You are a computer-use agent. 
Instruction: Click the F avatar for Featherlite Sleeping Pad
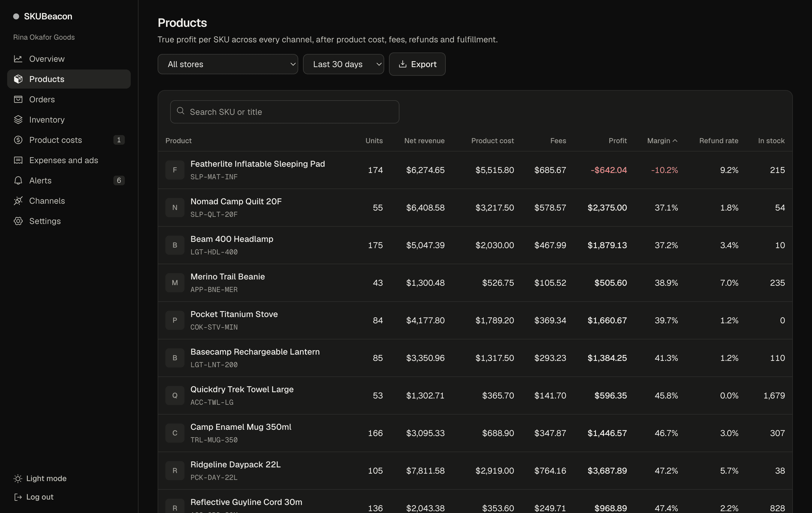(175, 170)
